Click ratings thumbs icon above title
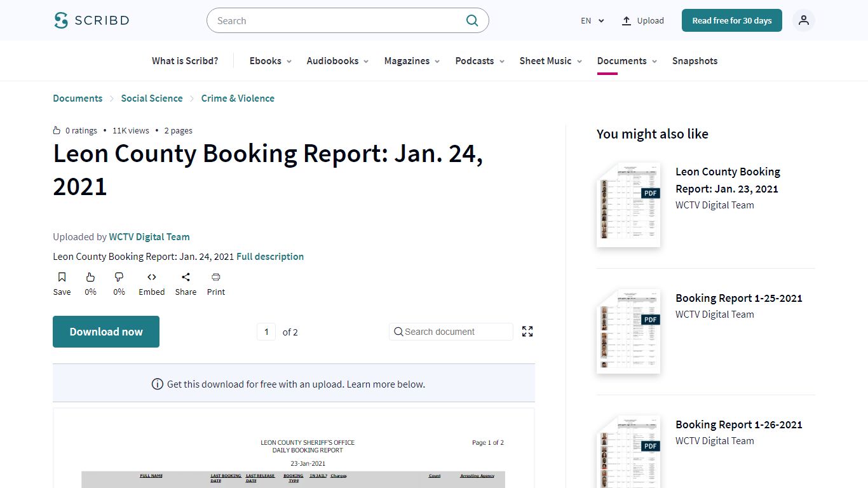Viewport: 868px width, 488px height. (x=57, y=130)
